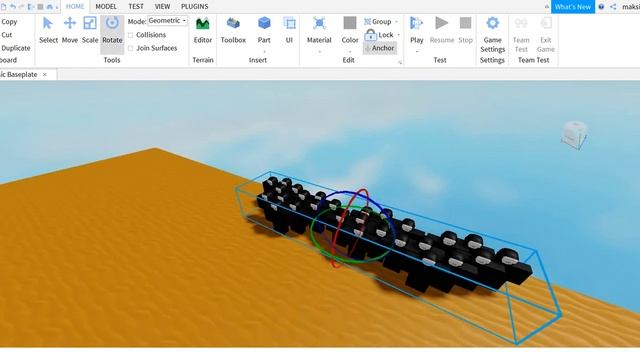
Task: Close the Baseplate tab
Action: tap(45, 75)
